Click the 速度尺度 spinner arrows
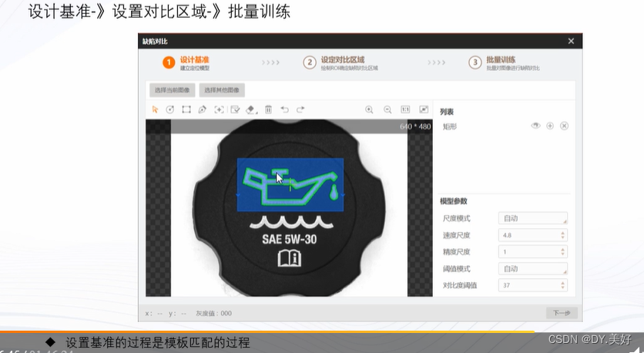This screenshot has height=353, width=644. point(563,235)
